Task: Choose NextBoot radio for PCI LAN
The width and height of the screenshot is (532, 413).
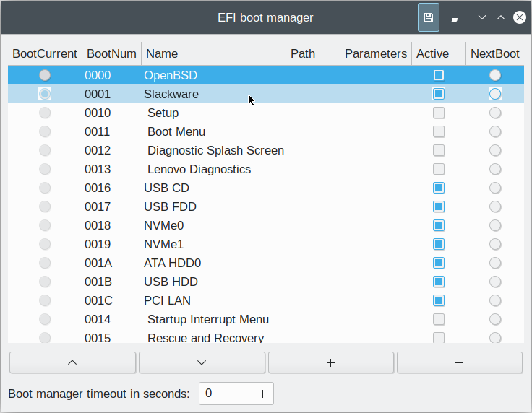Action: click(495, 300)
